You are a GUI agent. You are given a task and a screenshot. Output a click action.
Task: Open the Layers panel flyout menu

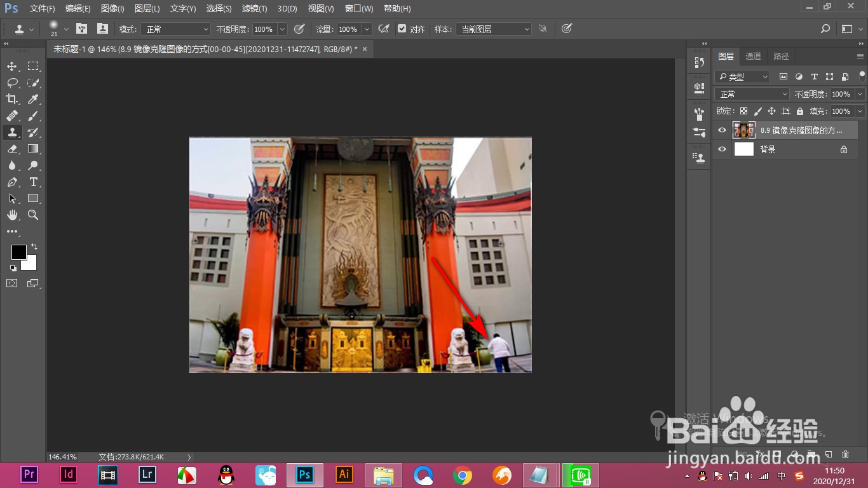tap(860, 56)
